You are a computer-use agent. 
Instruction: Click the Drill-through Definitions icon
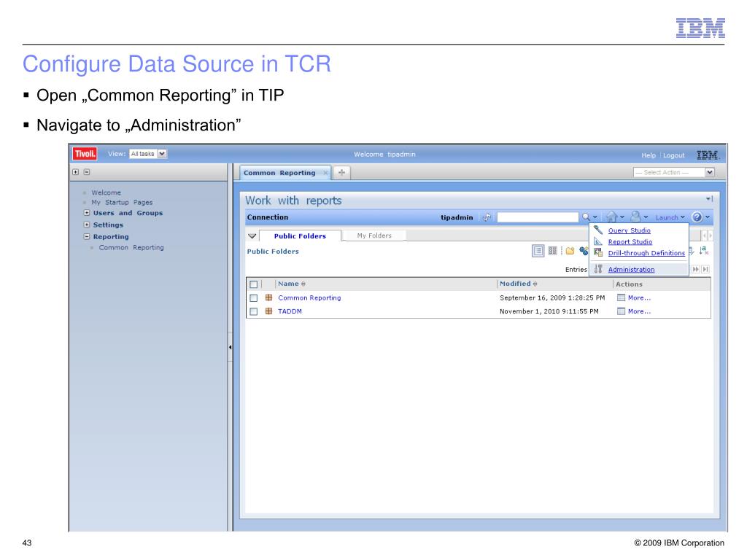(x=598, y=253)
